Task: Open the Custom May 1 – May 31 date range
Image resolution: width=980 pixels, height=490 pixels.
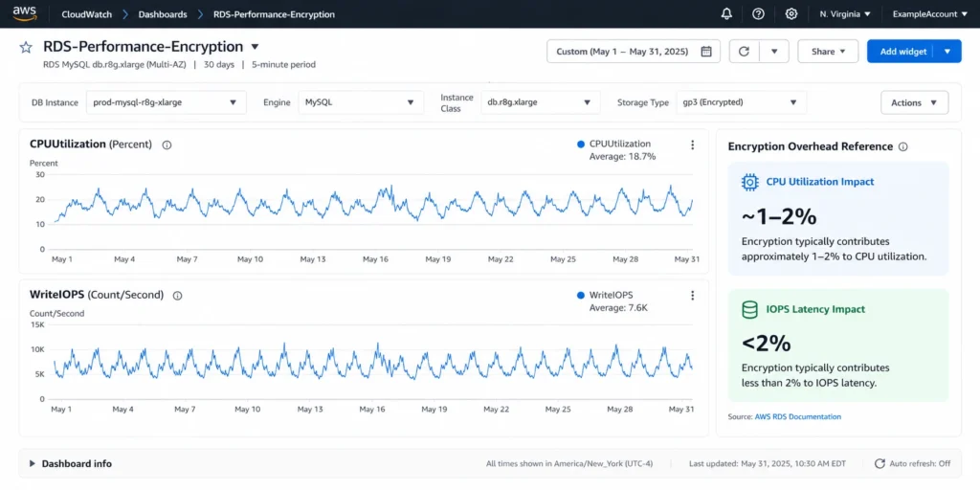Action: pyautogui.click(x=634, y=52)
